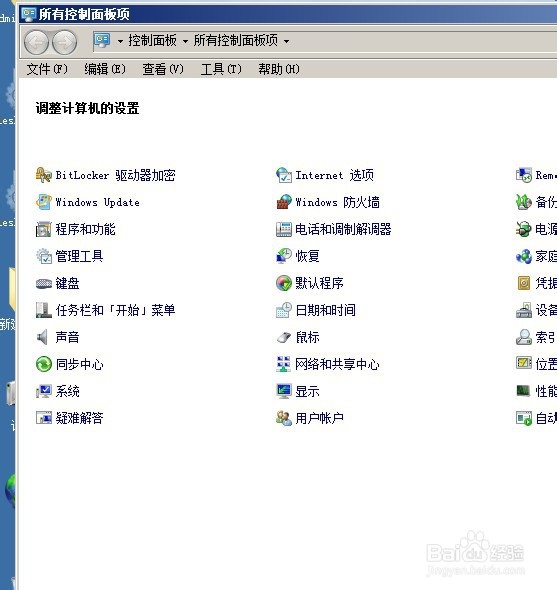Image resolution: width=557 pixels, height=590 pixels.
Task: Open the 管理工具 link text
Action: [x=79, y=256]
